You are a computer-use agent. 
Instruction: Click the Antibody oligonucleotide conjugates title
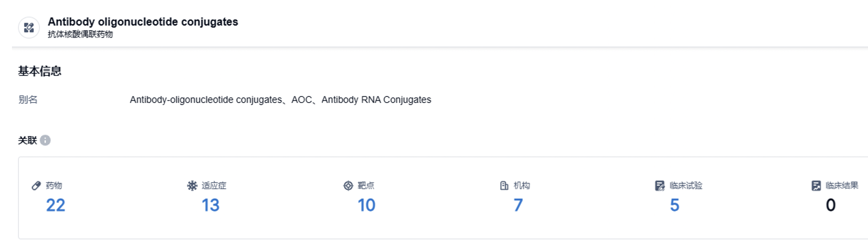click(143, 22)
